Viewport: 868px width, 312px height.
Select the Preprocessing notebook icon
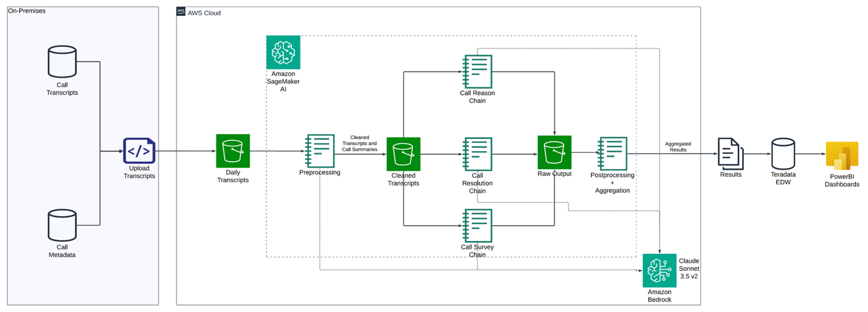click(x=320, y=151)
